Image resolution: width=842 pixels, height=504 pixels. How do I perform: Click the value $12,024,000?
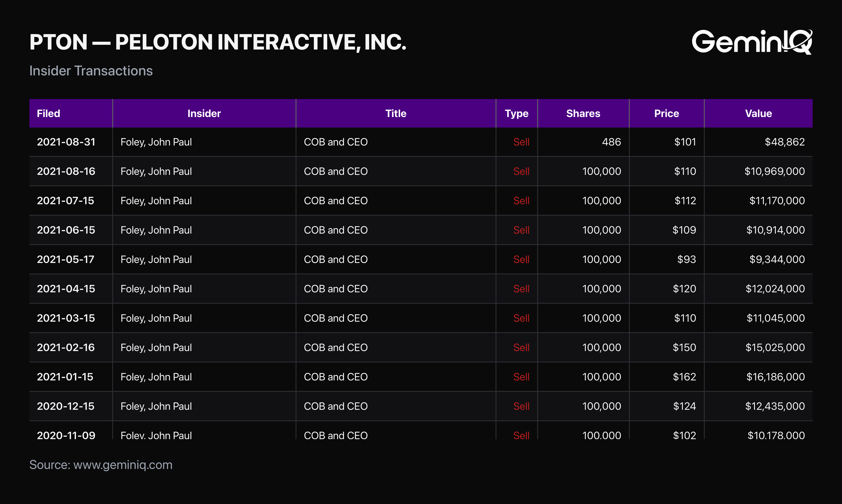pyautogui.click(x=775, y=289)
